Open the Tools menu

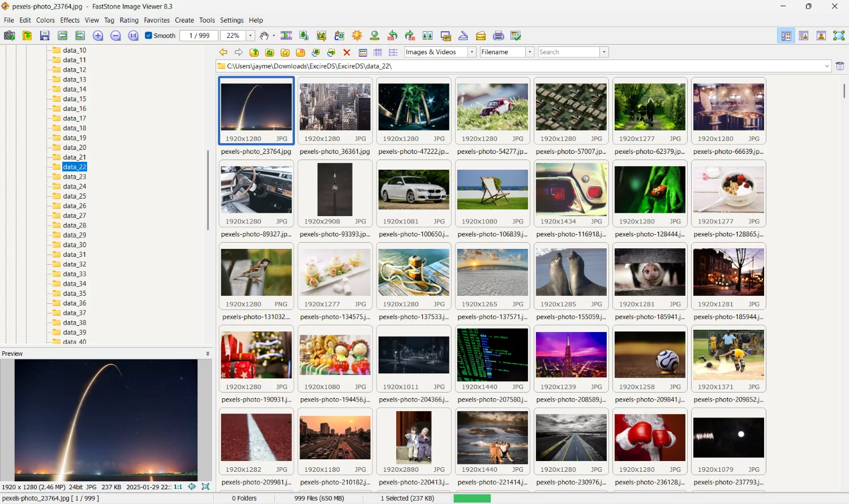(207, 20)
